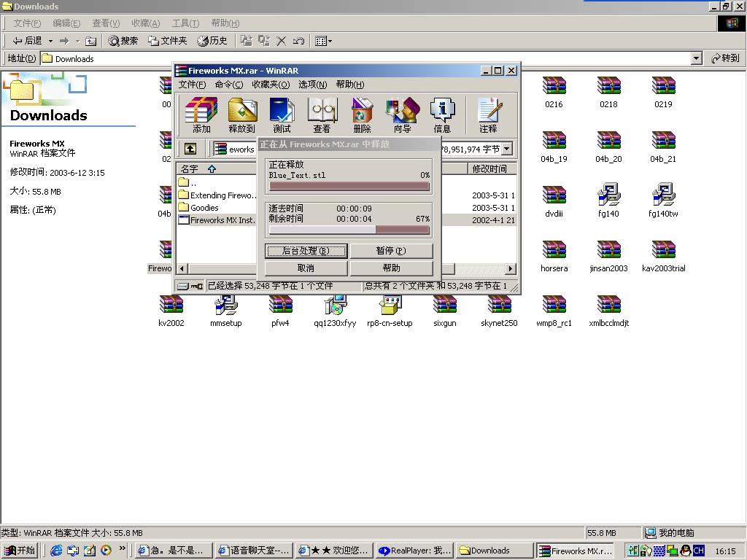Select the xmlbcclmdjt archive file
The width and height of the screenshot is (747, 560).
[609, 311]
